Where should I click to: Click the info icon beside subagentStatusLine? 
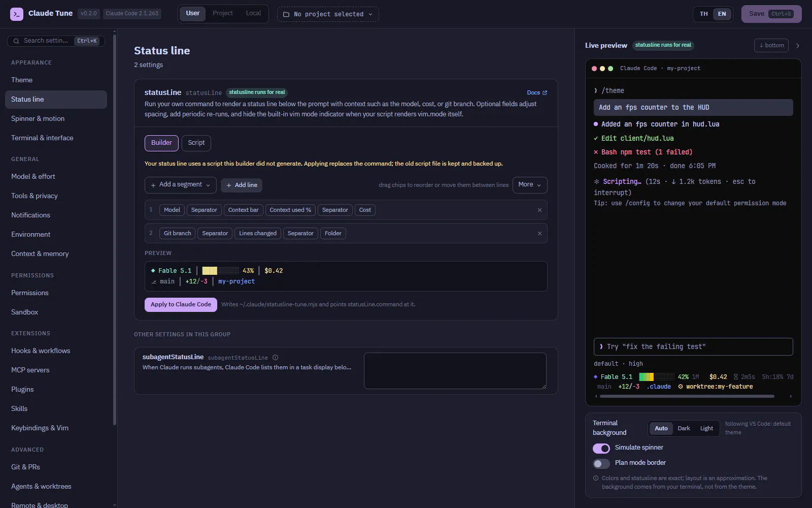click(275, 358)
